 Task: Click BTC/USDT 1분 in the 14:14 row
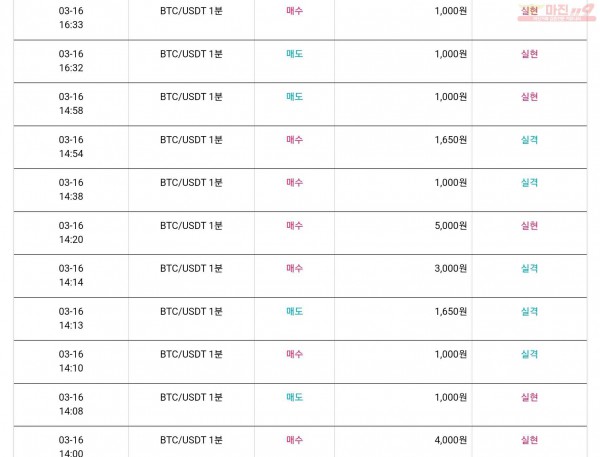click(x=191, y=268)
